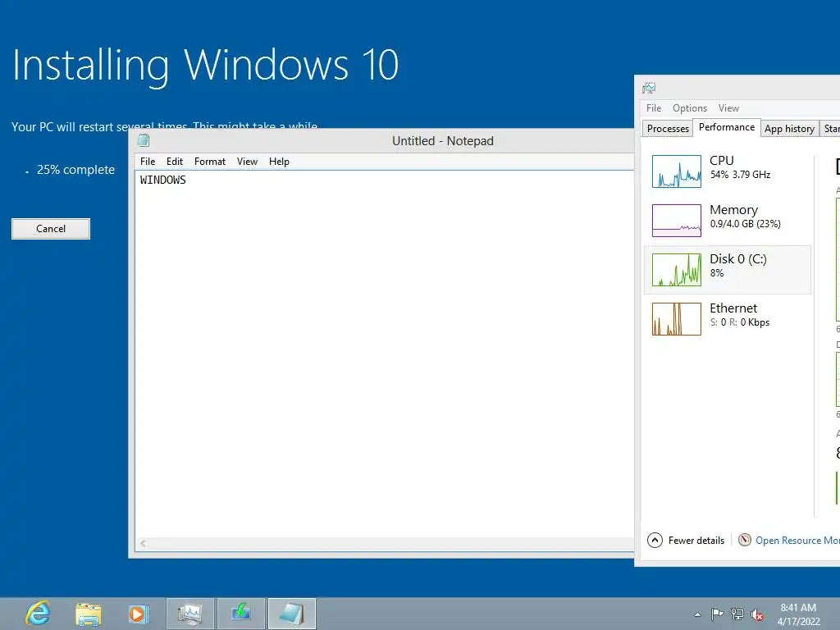
Task: Select the Ethernet graph thumbnail
Action: pos(677,319)
